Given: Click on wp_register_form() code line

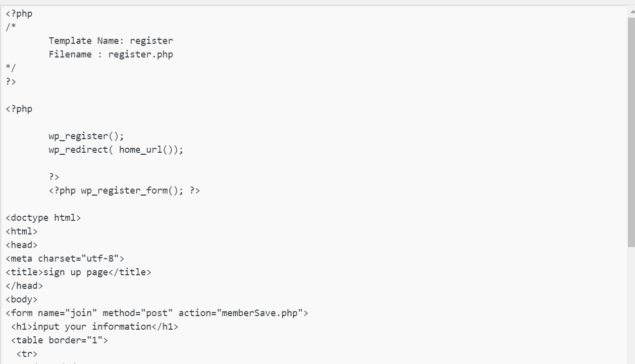Looking at the screenshot, I should tap(124, 191).
